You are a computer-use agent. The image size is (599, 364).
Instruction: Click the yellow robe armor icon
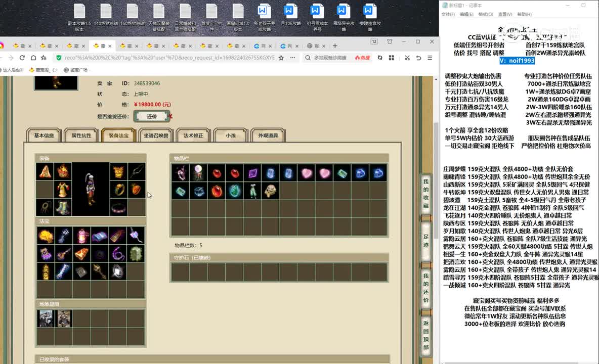tap(63, 190)
